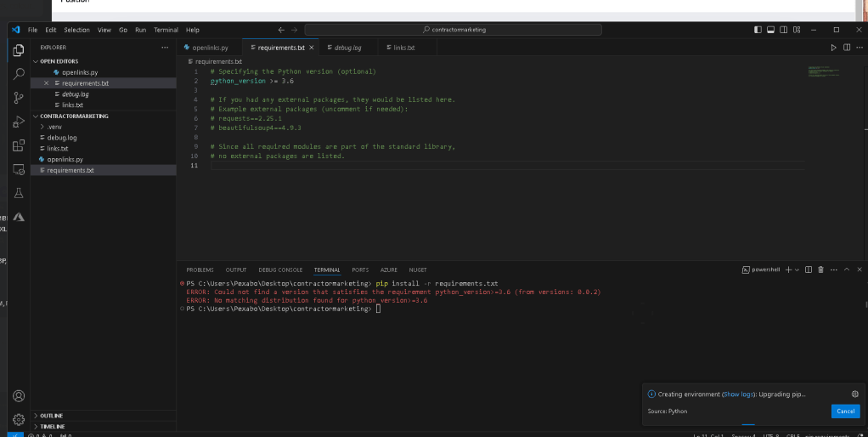Switch to the NuGet panel tab
This screenshot has height=437, width=868.
(418, 270)
